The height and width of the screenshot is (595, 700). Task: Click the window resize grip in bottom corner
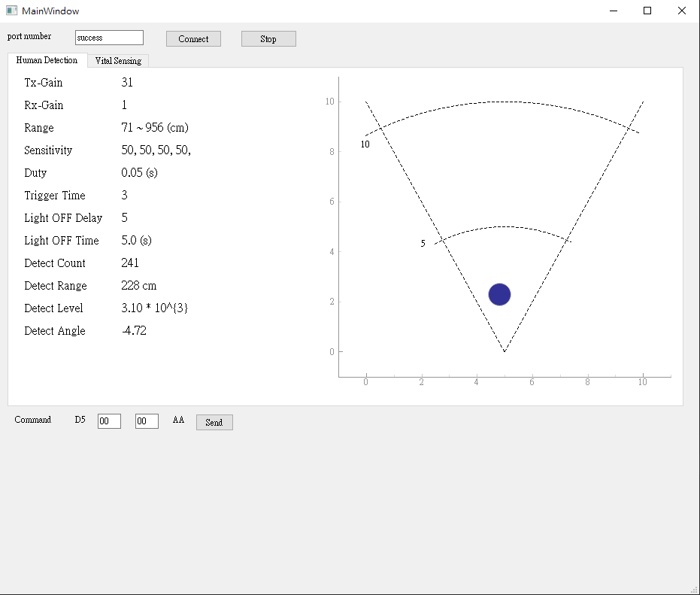click(x=695, y=590)
